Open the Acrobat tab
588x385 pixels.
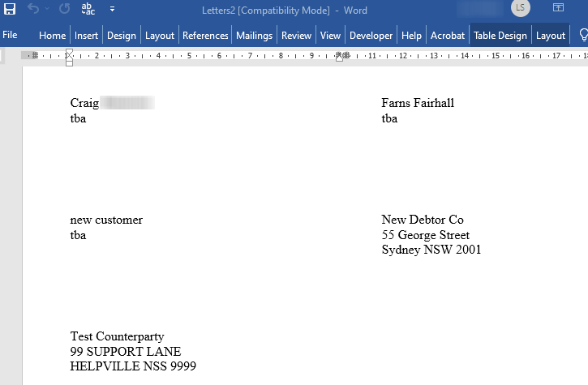coord(448,36)
